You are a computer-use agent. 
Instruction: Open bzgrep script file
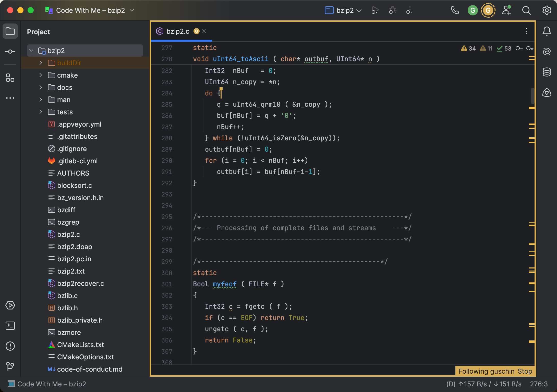click(68, 222)
